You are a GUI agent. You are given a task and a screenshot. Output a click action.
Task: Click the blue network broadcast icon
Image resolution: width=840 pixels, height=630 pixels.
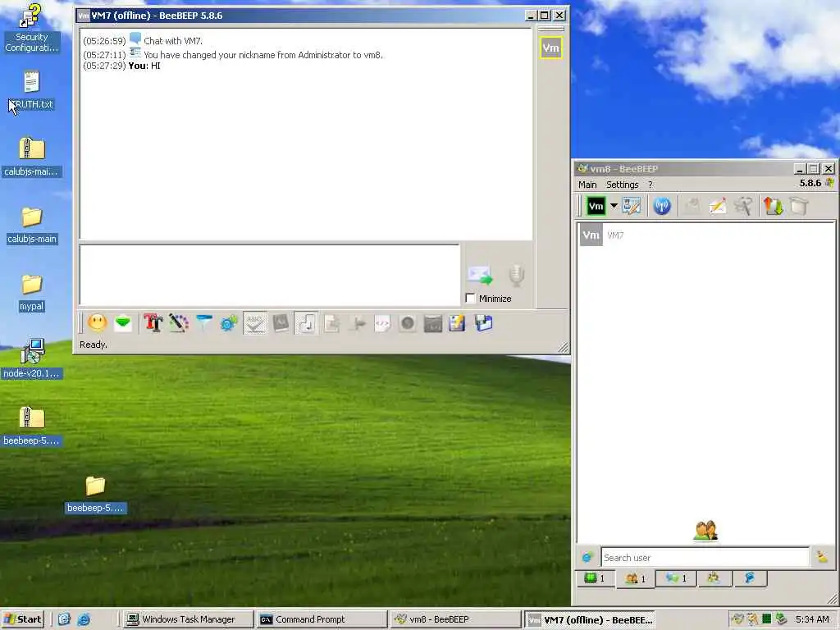point(662,206)
